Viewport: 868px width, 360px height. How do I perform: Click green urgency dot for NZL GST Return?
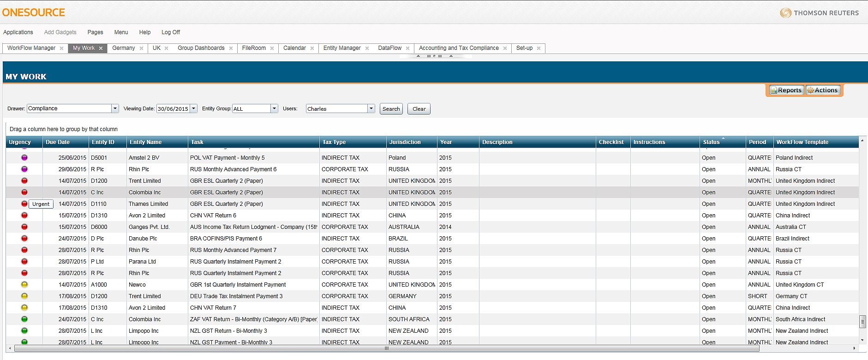click(24, 331)
